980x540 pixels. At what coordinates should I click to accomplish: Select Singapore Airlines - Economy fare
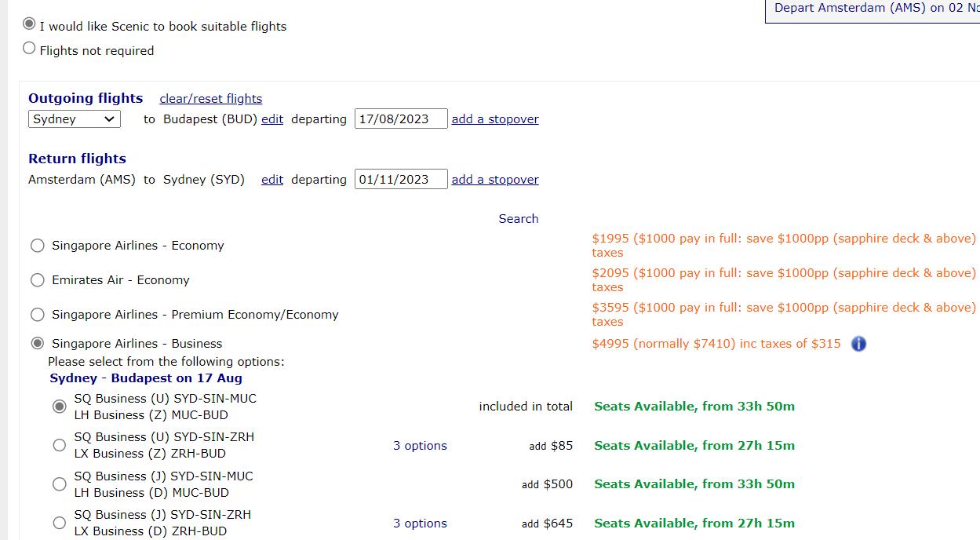coord(37,246)
